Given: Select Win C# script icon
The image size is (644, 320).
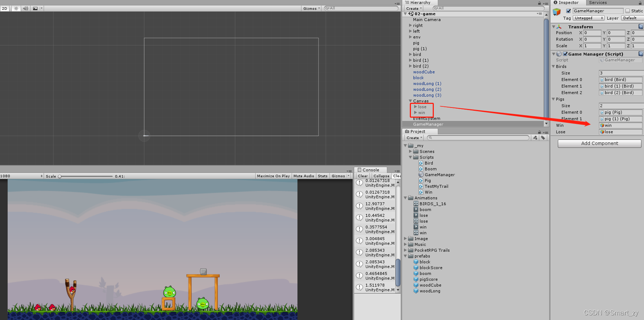Looking at the screenshot, I should click(x=421, y=192).
